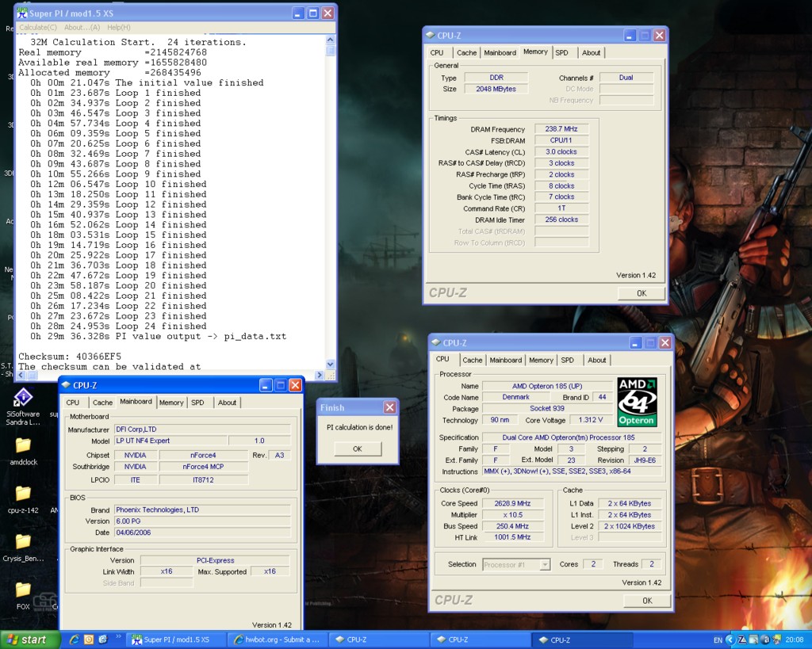Click the Command Rate 1T value

pos(561,208)
